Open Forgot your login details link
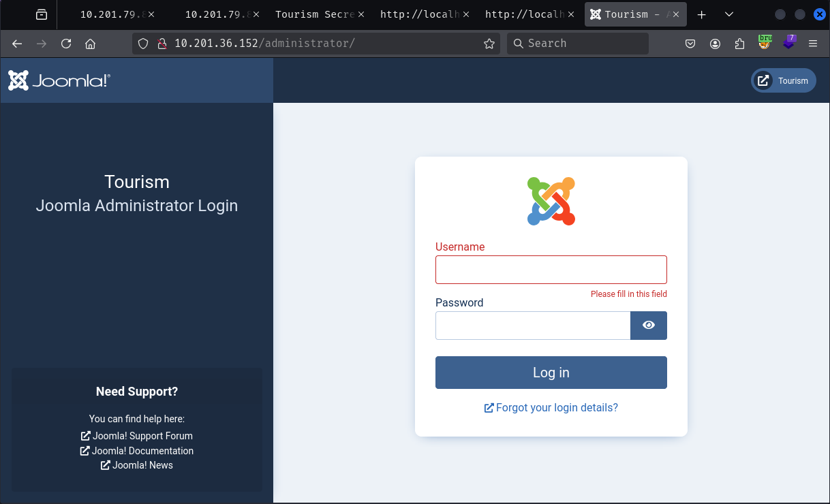830x504 pixels. tap(551, 407)
